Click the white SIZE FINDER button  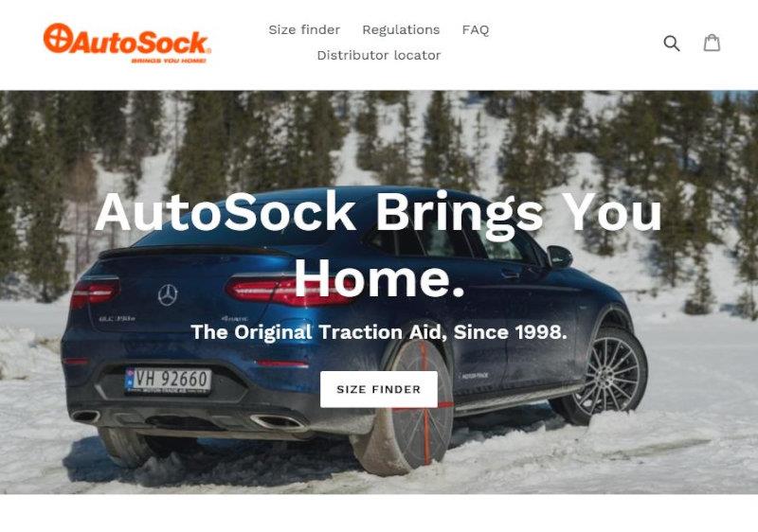pos(378,389)
